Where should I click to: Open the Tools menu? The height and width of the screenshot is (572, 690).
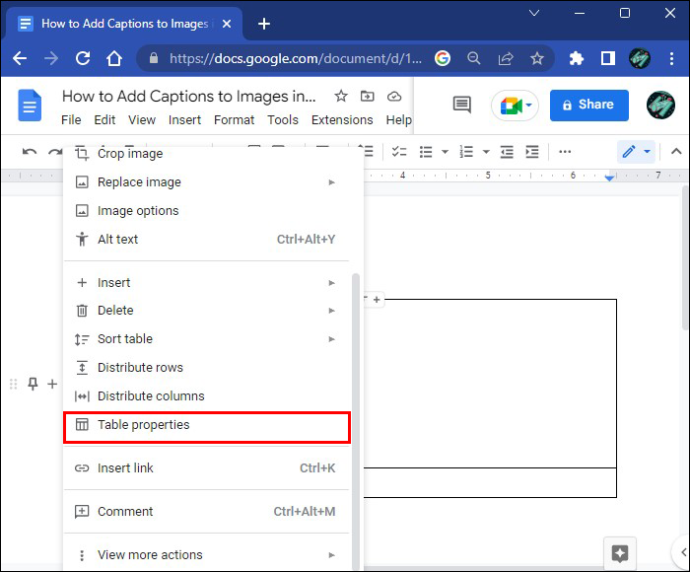(x=283, y=120)
